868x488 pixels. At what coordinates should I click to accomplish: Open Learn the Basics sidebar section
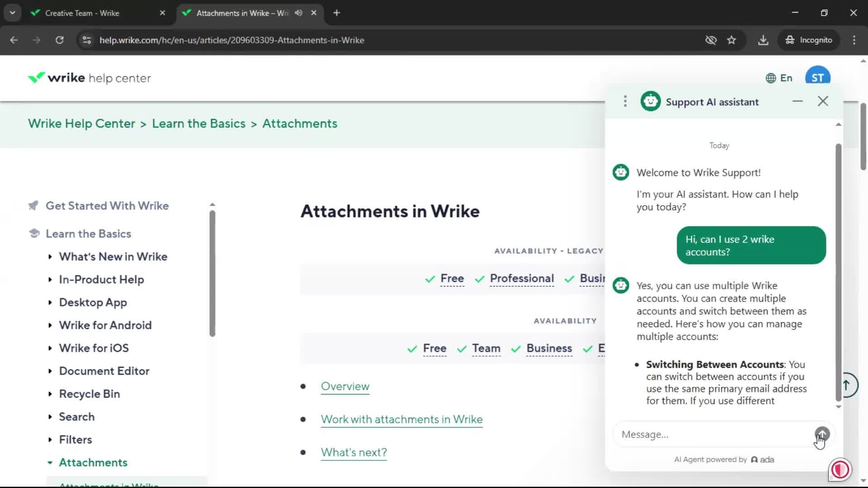click(x=89, y=234)
